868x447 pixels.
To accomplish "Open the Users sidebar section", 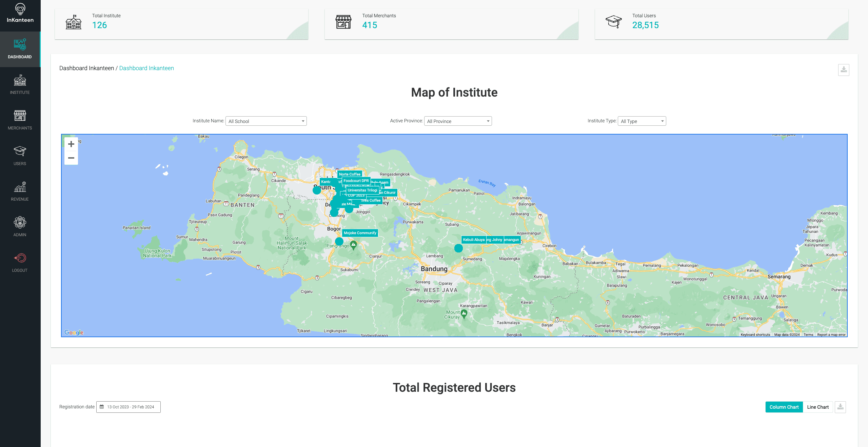I will (x=20, y=156).
